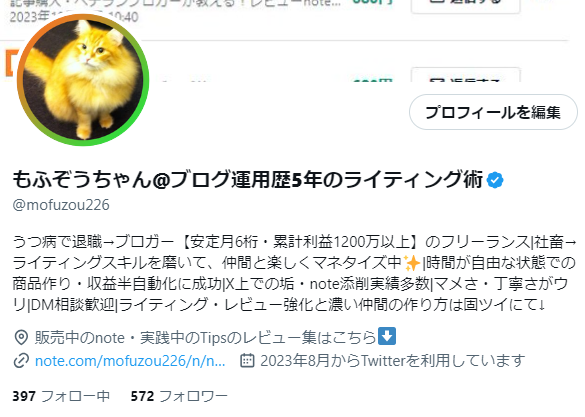Open the orange cat profile picture

83,79
